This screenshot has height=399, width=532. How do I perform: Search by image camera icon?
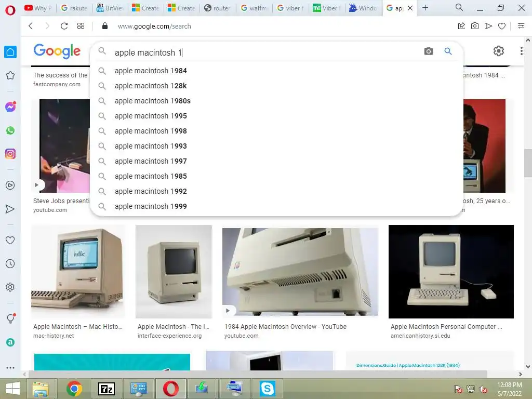pyautogui.click(x=429, y=51)
